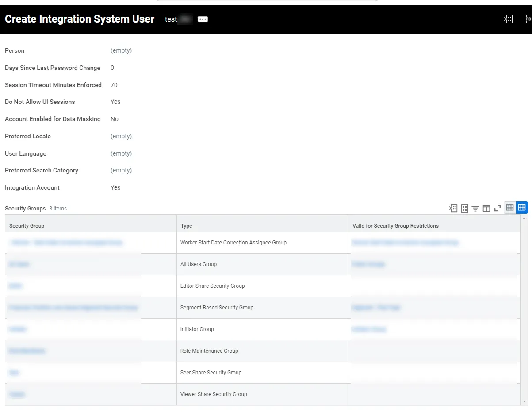Viewport: 532px width, 416px height.
Task: Sort by the Security Group column header
Action: point(27,226)
